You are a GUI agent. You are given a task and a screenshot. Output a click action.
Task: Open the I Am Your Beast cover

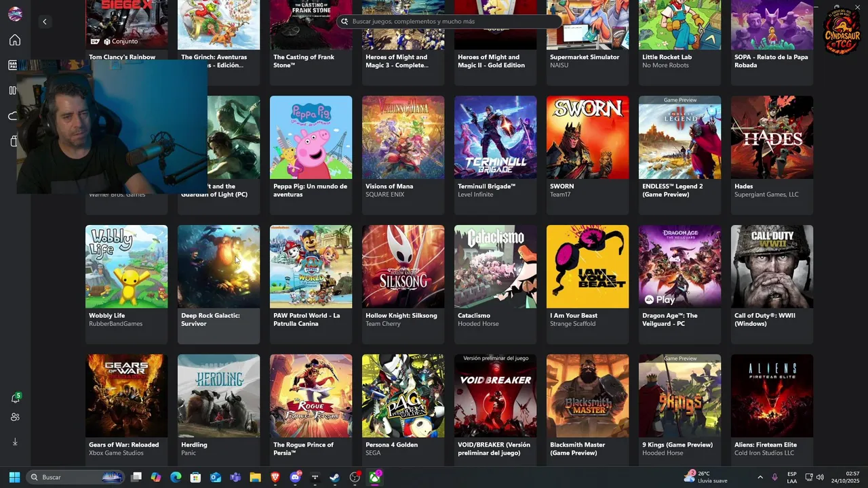point(587,266)
